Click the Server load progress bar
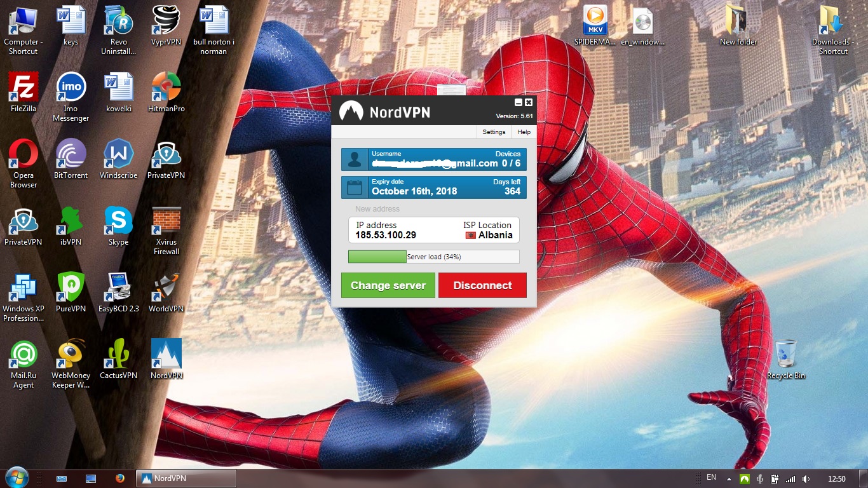Image resolution: width=868 pixels, height=488 pixels. click(x=434, y=257)
